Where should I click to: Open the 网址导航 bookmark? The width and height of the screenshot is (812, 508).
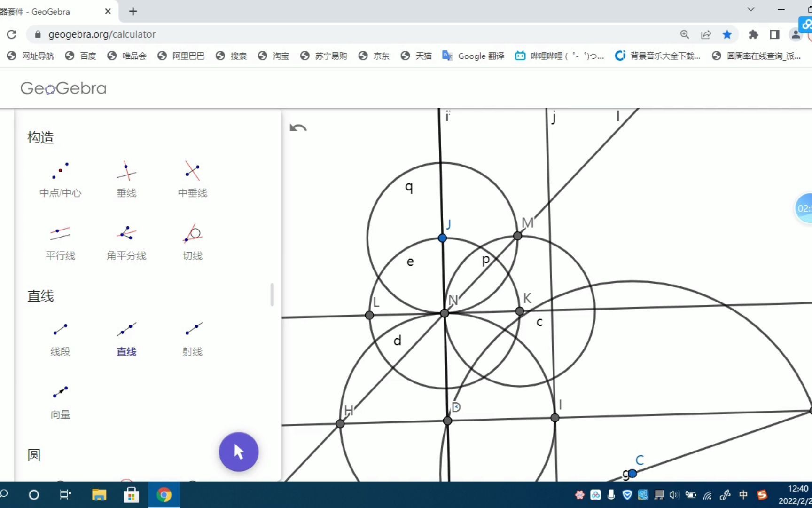31,56
